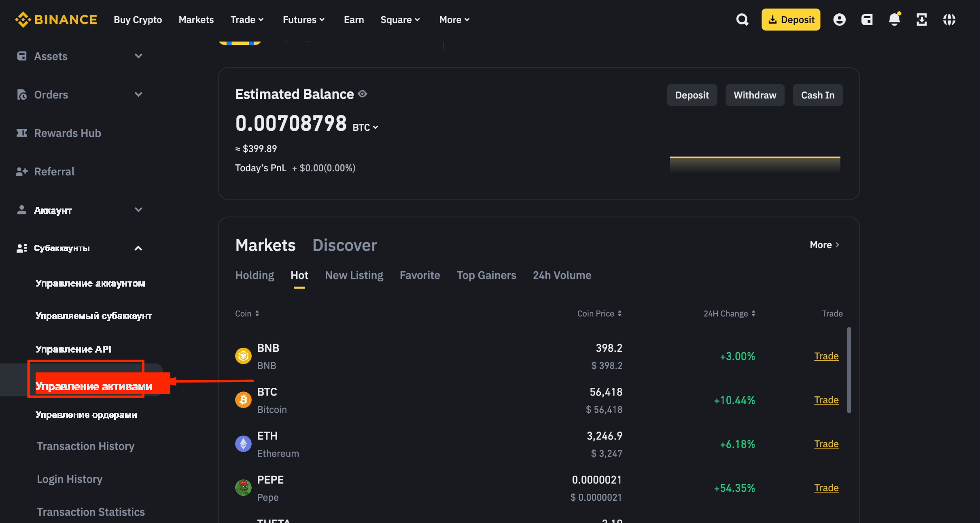980x523 pixels.
Task: Click the Orders sidebar icon
Action: (x=22, y=95)
